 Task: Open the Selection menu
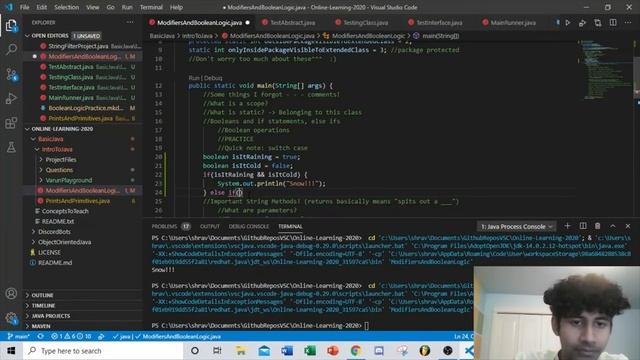click(67, 7)
